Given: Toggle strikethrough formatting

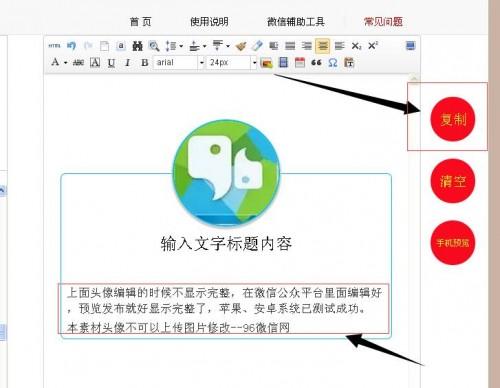Looking at the screenshot, I should coord(78,62).
